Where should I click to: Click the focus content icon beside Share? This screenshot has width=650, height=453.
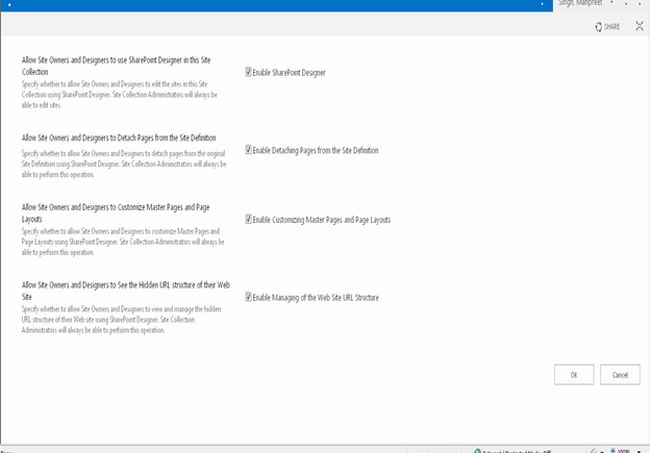639,27
